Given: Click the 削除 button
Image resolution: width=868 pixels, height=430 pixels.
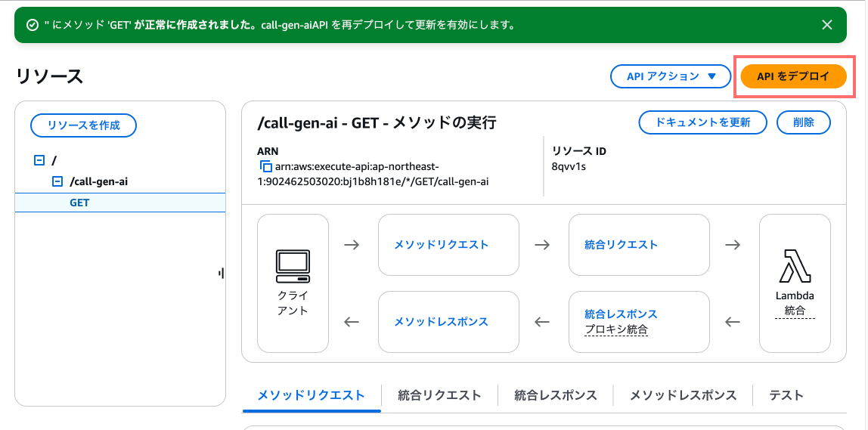Looking at the screenshot, I should [x=803, y=123].
